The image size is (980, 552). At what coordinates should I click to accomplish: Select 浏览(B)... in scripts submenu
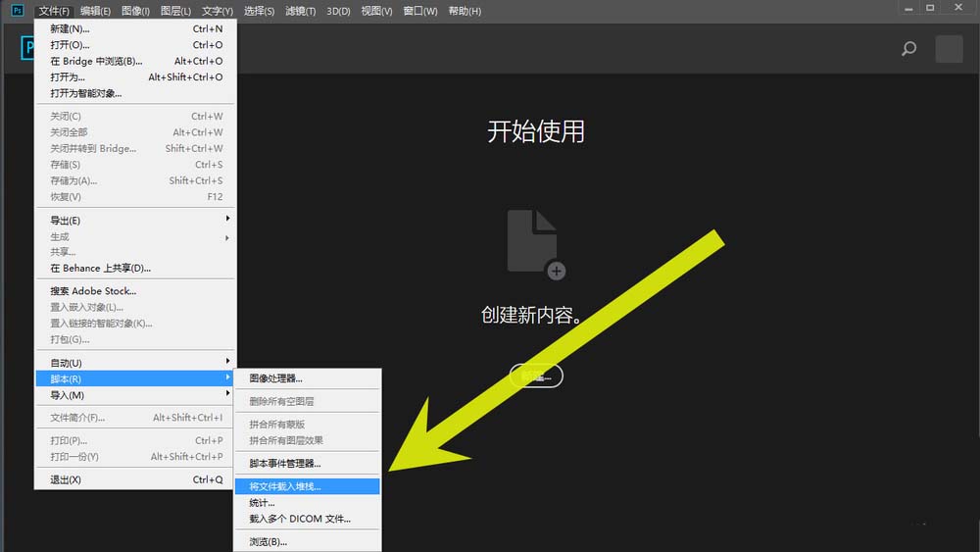click(x=307, y=542)
